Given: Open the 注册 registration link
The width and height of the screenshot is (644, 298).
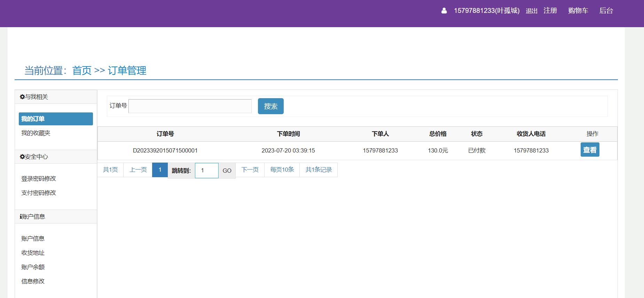Looking at the screenshot, I should pyautogui.click(x=550, y=11).
